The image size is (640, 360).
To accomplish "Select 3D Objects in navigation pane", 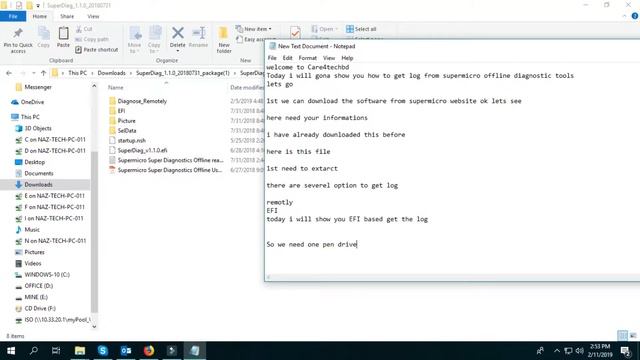I will click(x=38, y=128).
